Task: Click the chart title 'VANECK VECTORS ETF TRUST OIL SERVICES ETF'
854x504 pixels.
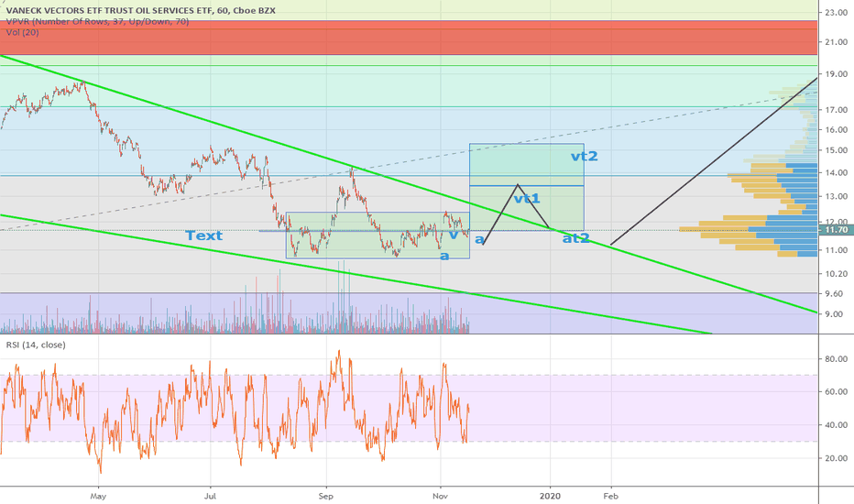Action: click(111, 10)
